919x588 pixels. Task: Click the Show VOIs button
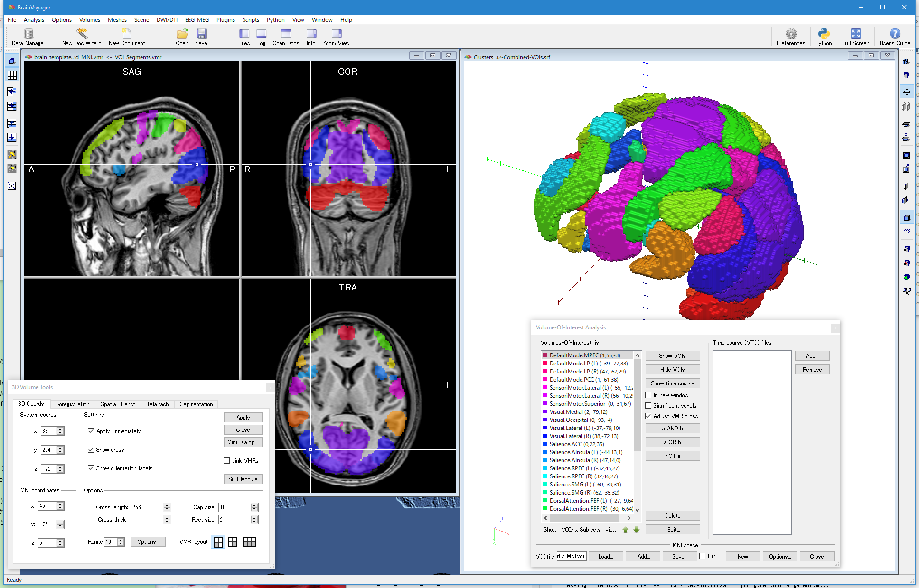point(672,356)
